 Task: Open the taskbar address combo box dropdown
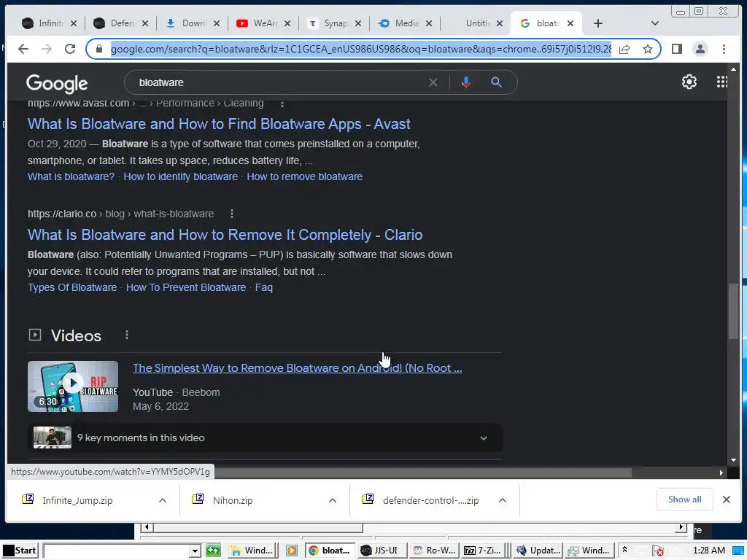click(x=194, y=551)
